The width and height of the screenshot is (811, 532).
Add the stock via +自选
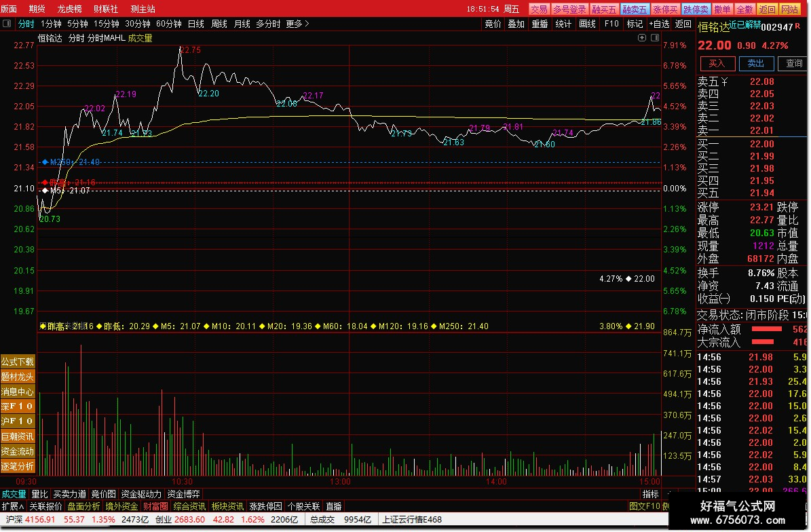pyautogui.click(x=660, y=24)
